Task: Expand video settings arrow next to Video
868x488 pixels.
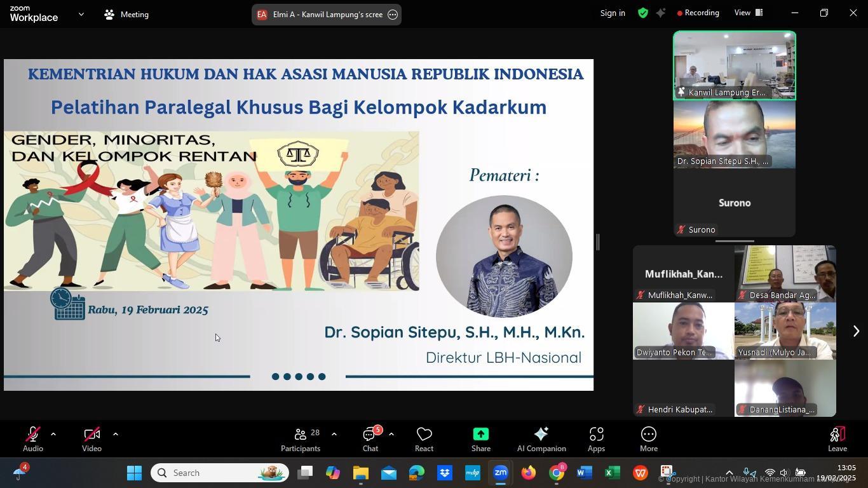Action: (116, 435)
